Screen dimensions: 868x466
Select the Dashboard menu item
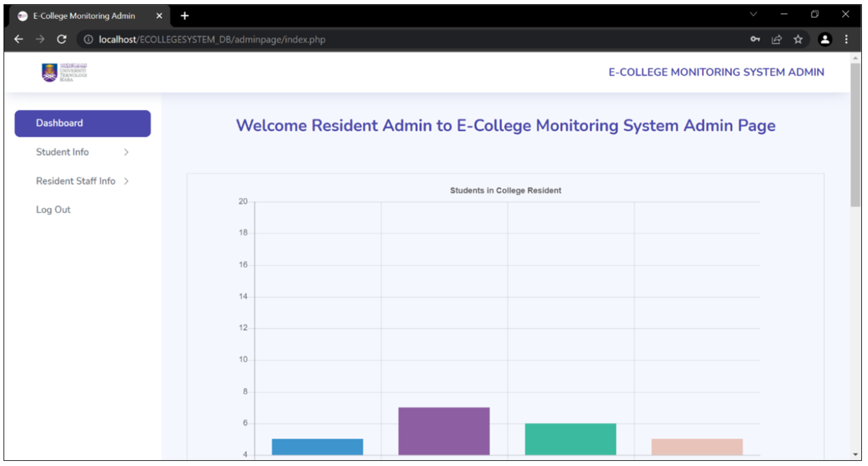tap(83, 123)
